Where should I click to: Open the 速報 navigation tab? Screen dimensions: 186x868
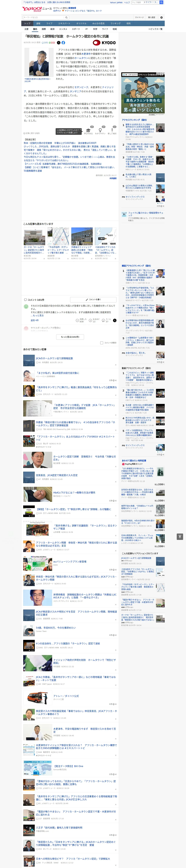click(38, 24)
